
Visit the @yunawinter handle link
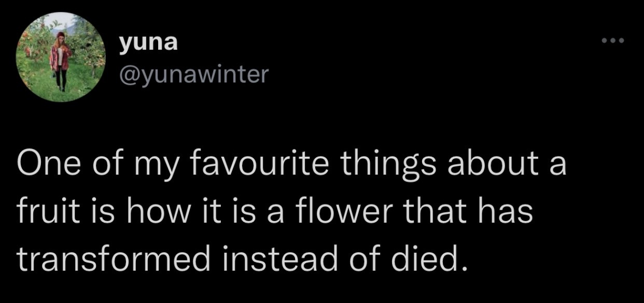pos(194,76)
